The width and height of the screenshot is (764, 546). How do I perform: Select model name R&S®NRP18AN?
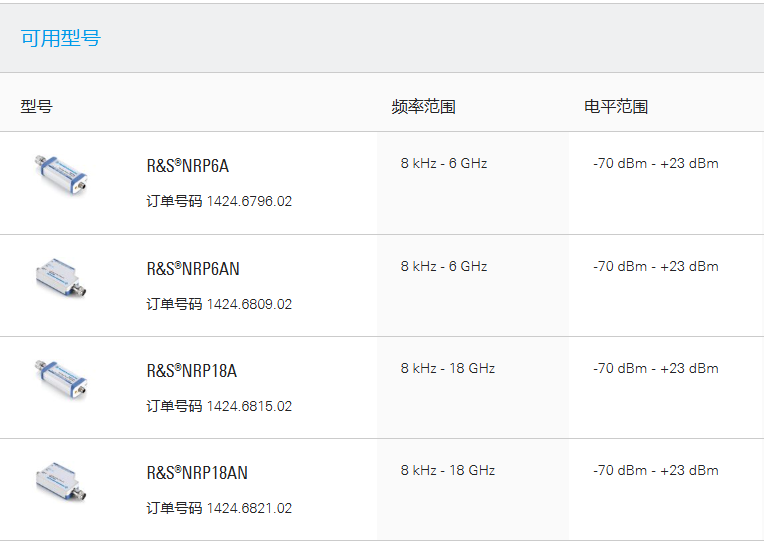(x=197, y=473)
